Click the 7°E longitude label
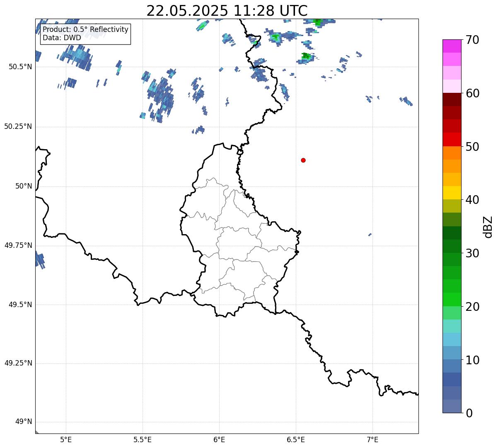Screen dimensions: 498x448 [372, 440]
